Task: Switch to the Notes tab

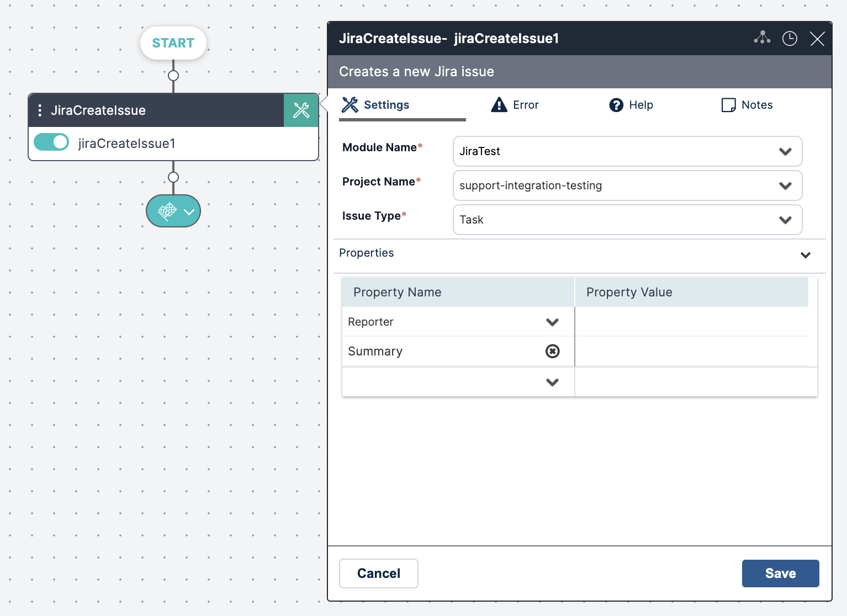Action: click(x=747, y=105)
